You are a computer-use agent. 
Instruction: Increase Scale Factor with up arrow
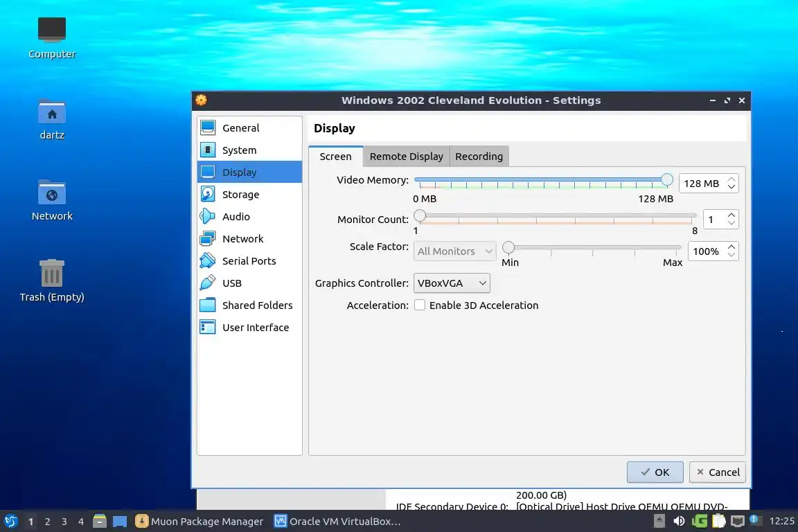click(x=731, y=247)
